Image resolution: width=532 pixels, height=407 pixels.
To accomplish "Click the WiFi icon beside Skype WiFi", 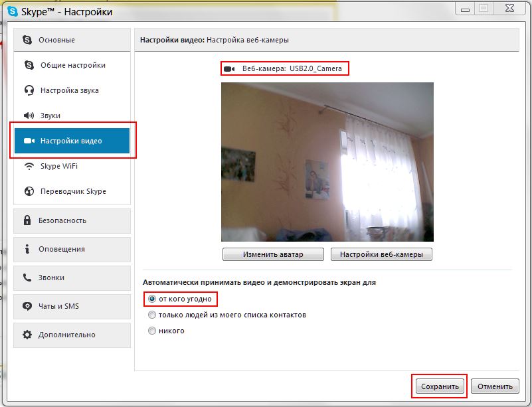I will coord(29,166).
